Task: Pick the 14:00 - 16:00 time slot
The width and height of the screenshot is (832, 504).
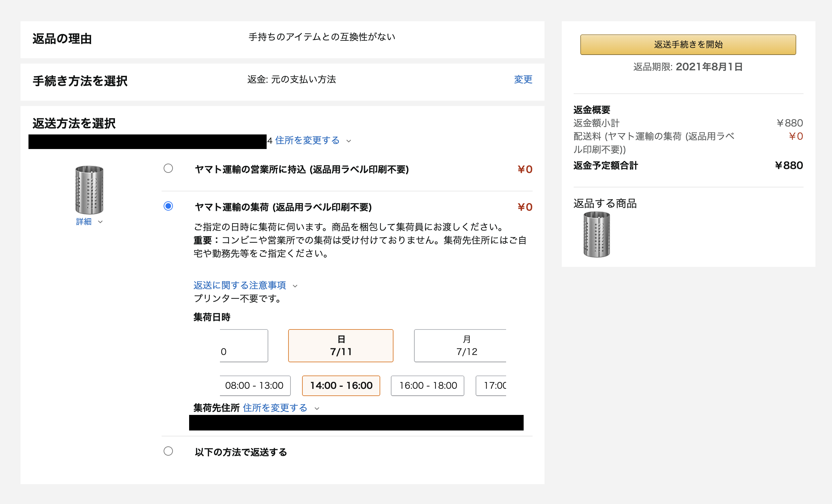Action: 341,385
